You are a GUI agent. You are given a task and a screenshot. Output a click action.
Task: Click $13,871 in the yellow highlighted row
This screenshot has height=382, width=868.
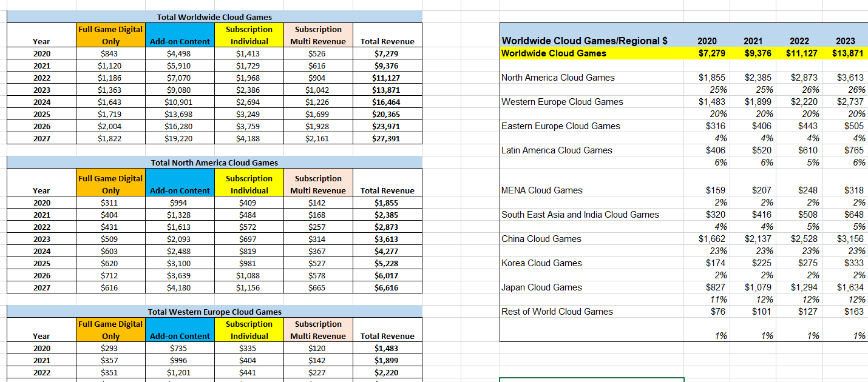coord(845,53)
